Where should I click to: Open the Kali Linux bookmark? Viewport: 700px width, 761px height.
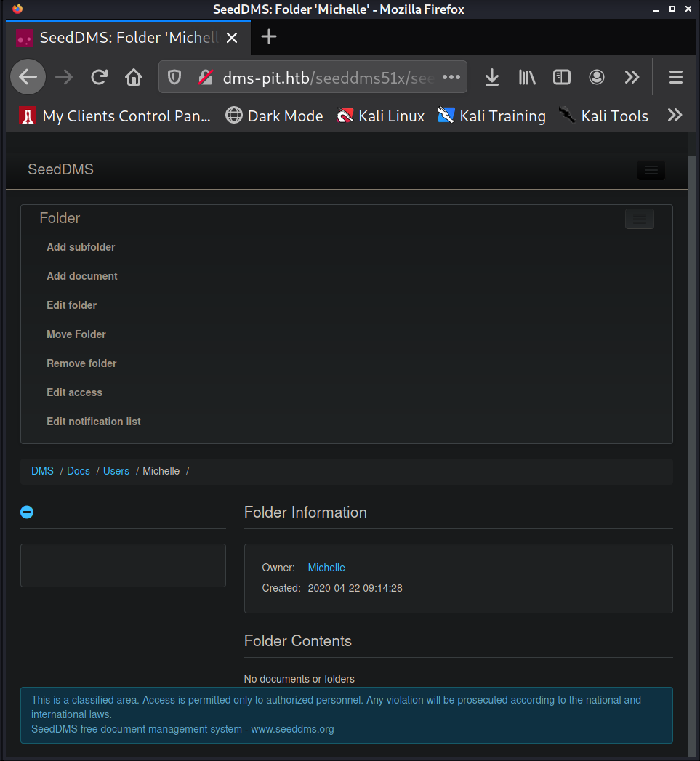[x=381, y=116]
